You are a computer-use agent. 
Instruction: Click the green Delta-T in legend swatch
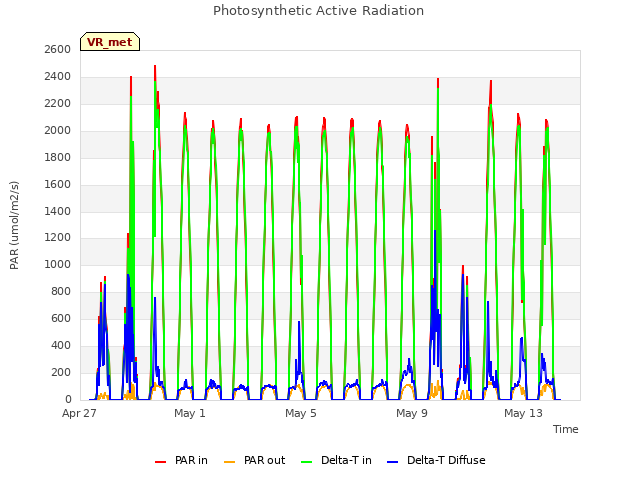(x=307, y=462)
